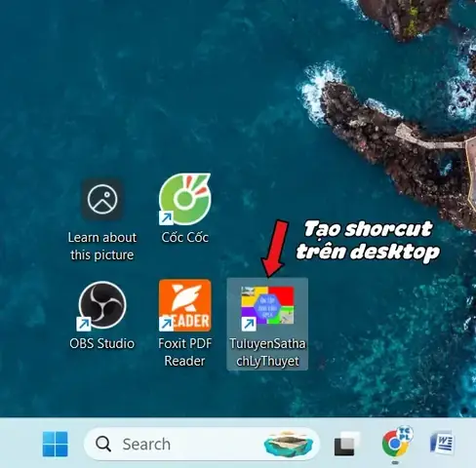Click the "Learn about this picture" label

click(102, 247)
